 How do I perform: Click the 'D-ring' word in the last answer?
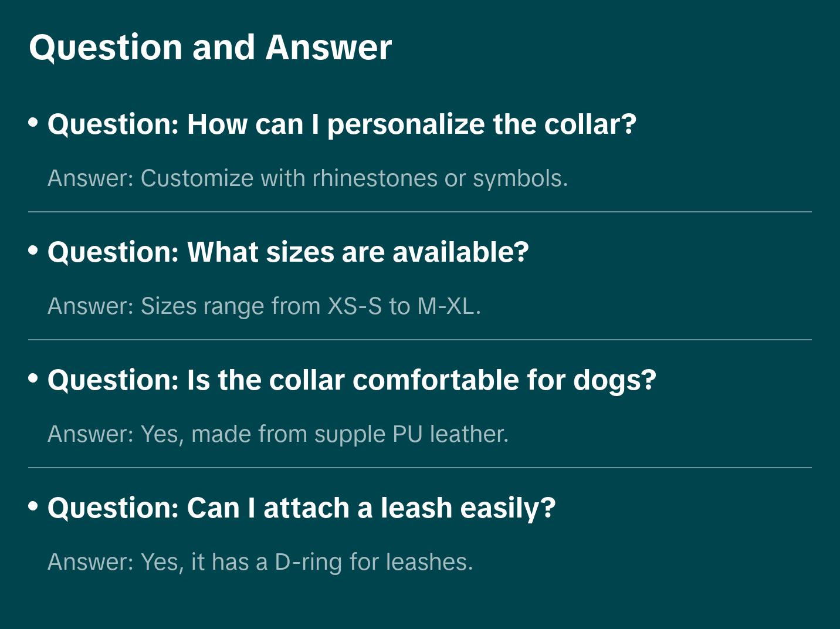coord(309,562)
